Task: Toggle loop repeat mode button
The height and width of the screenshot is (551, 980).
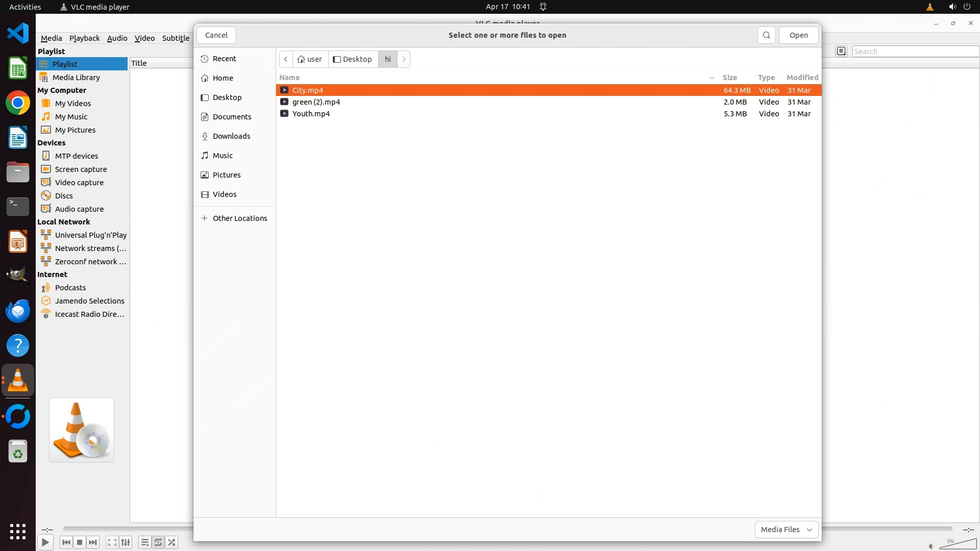Action: (158, 542)
